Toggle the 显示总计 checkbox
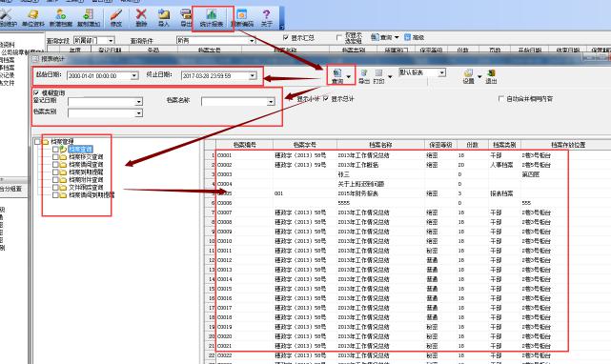This screenshot has width=611, height=364. coord(326,98)
